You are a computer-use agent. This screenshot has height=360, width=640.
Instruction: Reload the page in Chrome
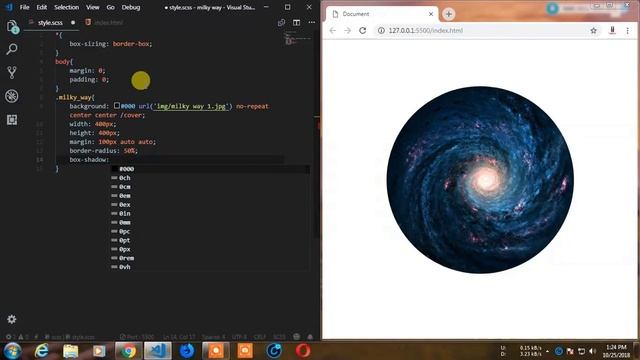pyautogui.click(x=362, y=31)
